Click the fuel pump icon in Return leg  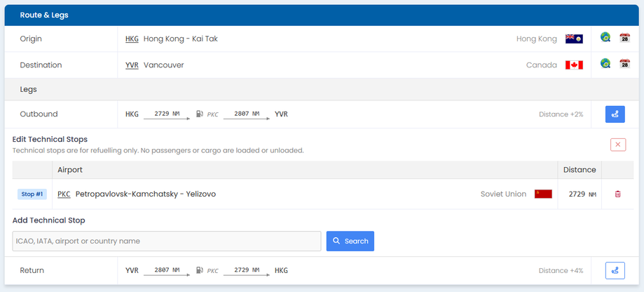[200, 270]
